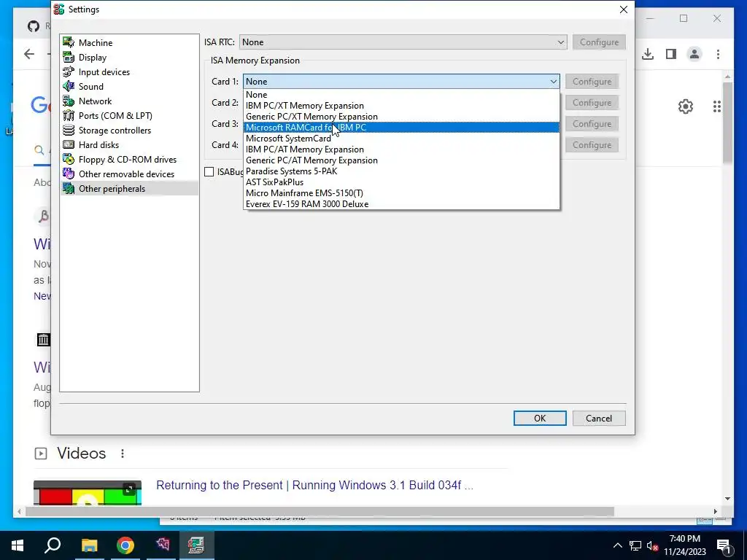This screenshot has height=560, width=747.
Task: Select None in the Card 1 list
Action: point(402,94)
